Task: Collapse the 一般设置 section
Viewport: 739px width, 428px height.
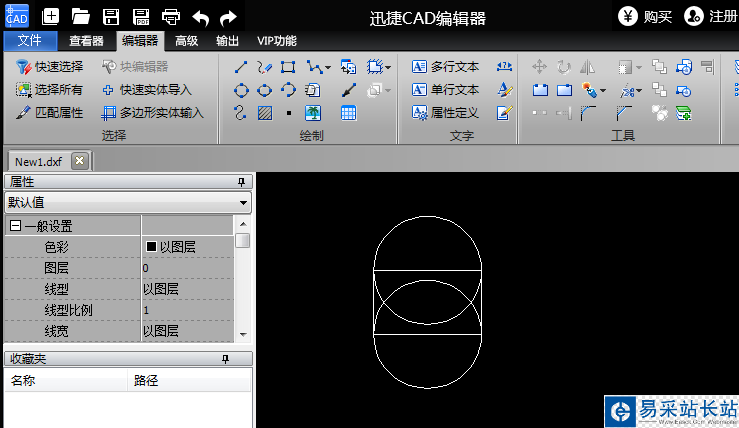Action: (15, 226)
